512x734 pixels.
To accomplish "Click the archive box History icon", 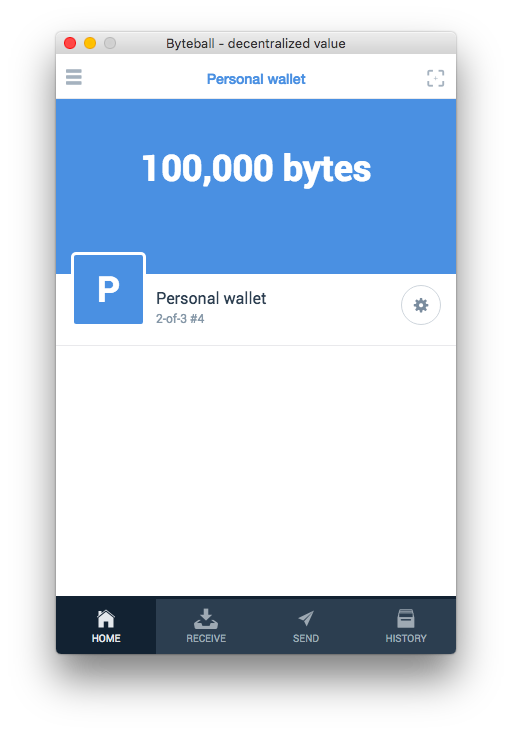I will tap(406, 618).
